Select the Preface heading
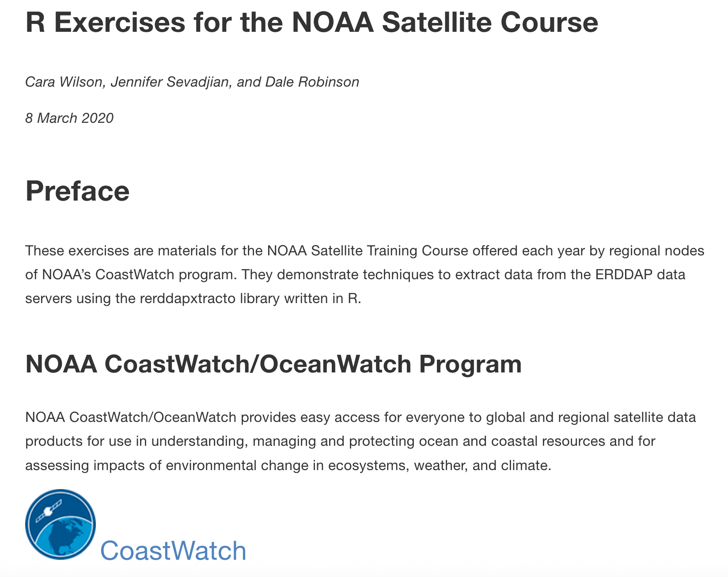The height and width of the screenshot is (577, 728). [77, 191]
